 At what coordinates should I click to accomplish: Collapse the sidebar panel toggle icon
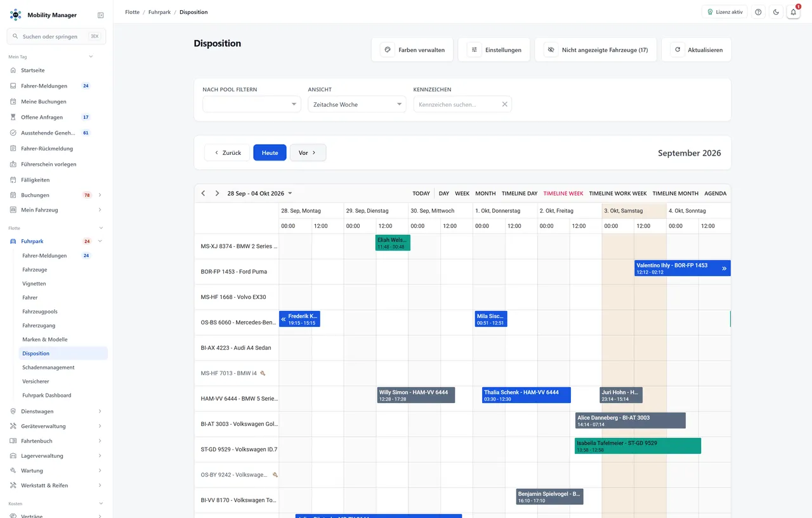100,15
